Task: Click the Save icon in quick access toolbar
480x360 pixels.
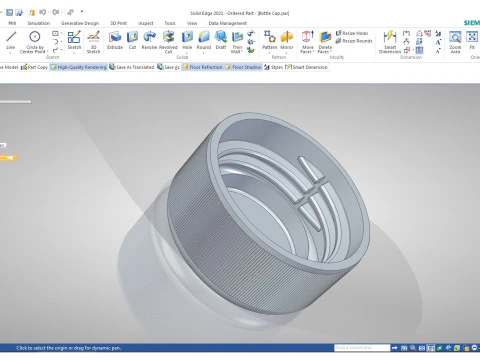Action: click(x=9, y=13)
